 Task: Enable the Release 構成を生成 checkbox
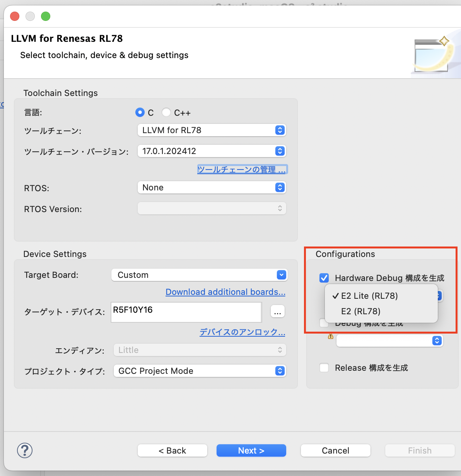[x=324, y=368]
